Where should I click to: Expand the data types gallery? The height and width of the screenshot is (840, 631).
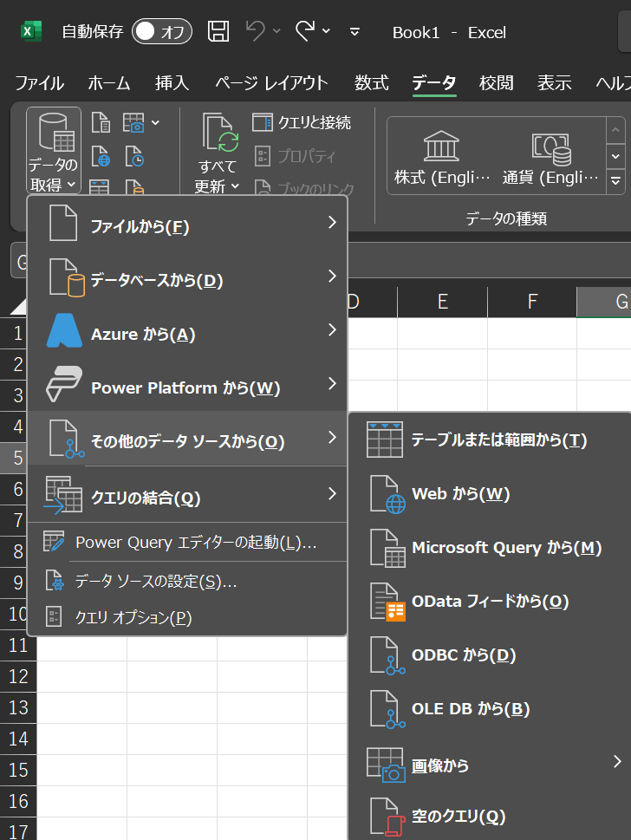click(x=615, y=181)
